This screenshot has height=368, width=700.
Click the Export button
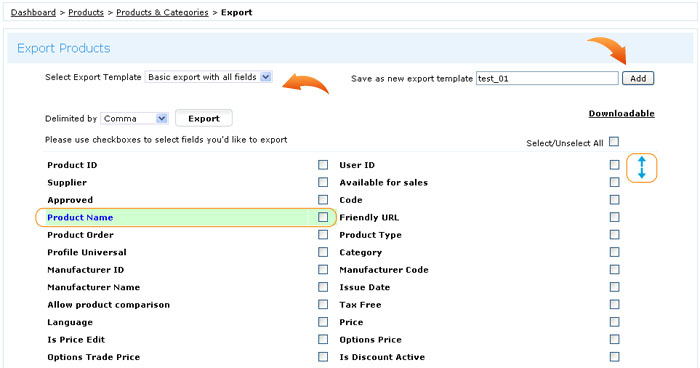tap(204, 118)
